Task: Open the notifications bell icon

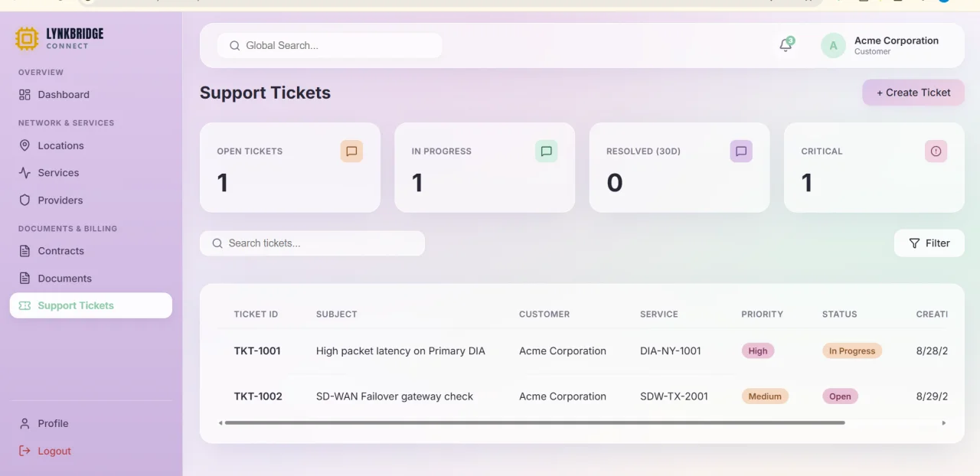Action: pyautogui.click(x=786, y=45)
